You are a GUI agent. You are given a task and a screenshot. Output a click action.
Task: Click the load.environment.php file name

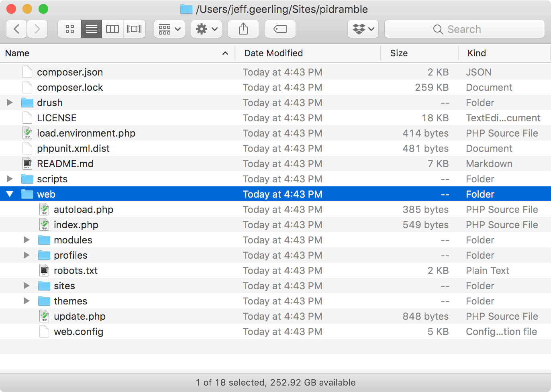point(86,133)
